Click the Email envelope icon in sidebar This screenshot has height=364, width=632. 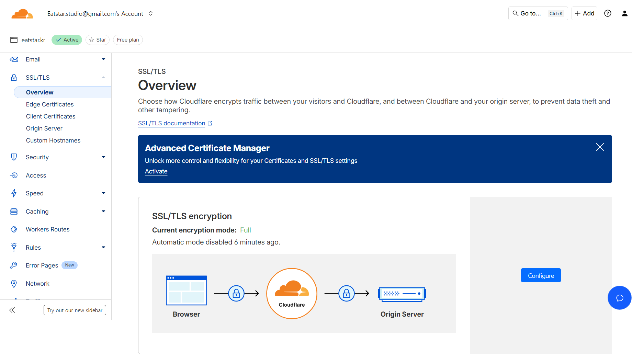(x=14, y=59)
